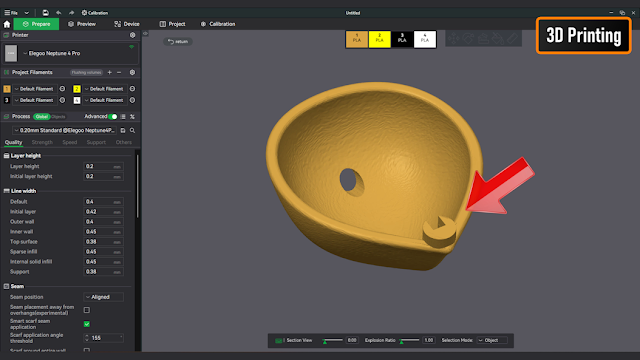Click the black filament 3 color swatch
This screenshot has height=360, width=640.
point(7,100)
